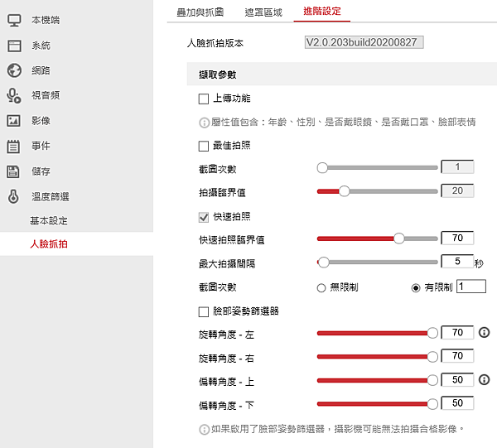
Task: Enable the 最佳拍照 checkbox
Action: (204, 146)
